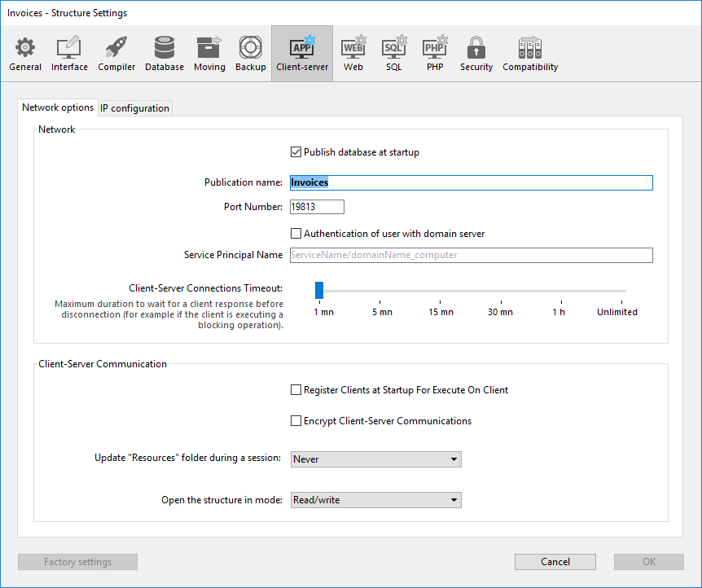Click the Port Number input field
This screenshot has width=702, height=588.
tap(317, 207)
